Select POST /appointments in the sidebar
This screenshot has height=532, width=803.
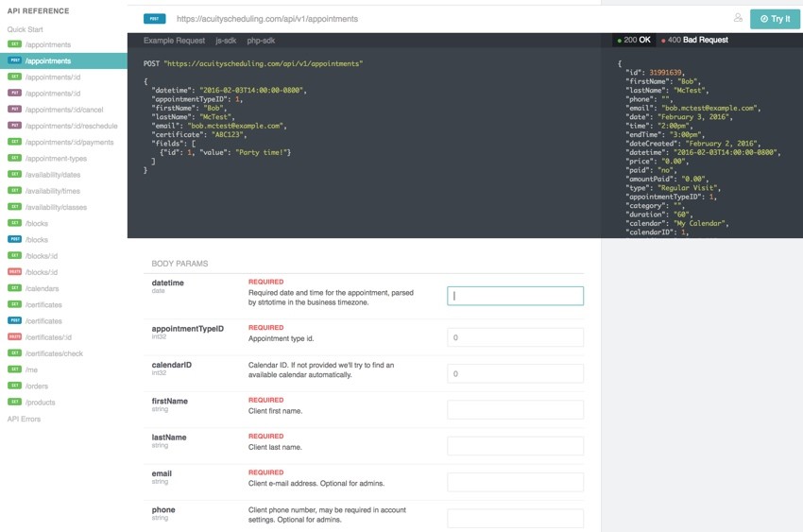tap(63, 60)
